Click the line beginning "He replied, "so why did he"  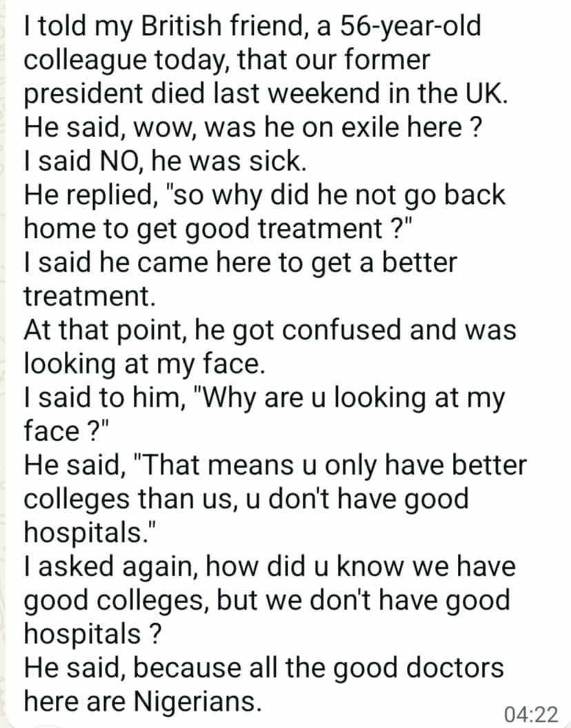point(264,194)
